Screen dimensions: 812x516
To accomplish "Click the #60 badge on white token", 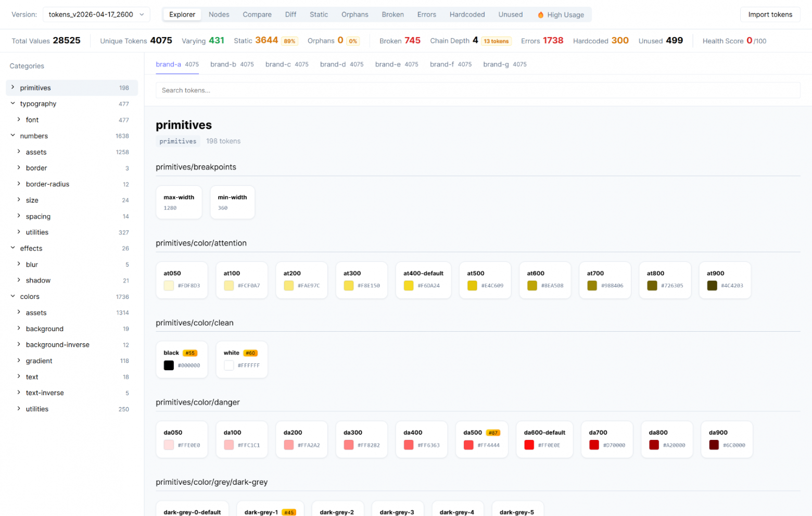I will point(250,353).
